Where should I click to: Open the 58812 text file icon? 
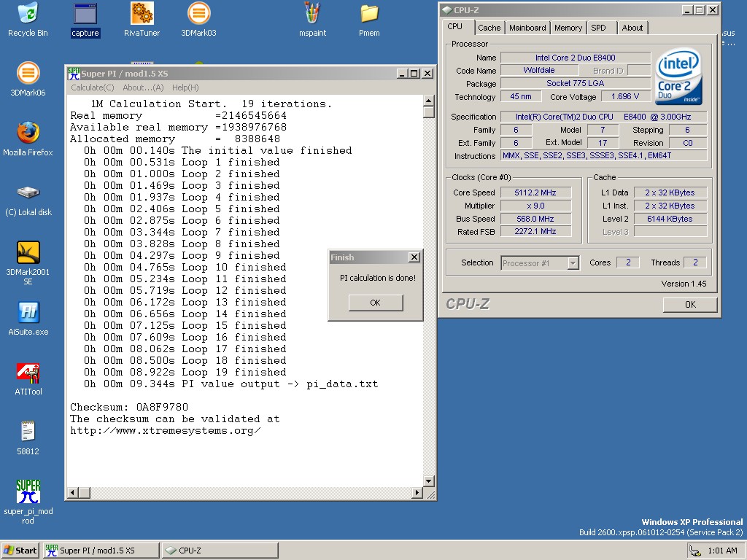[28, 438]
